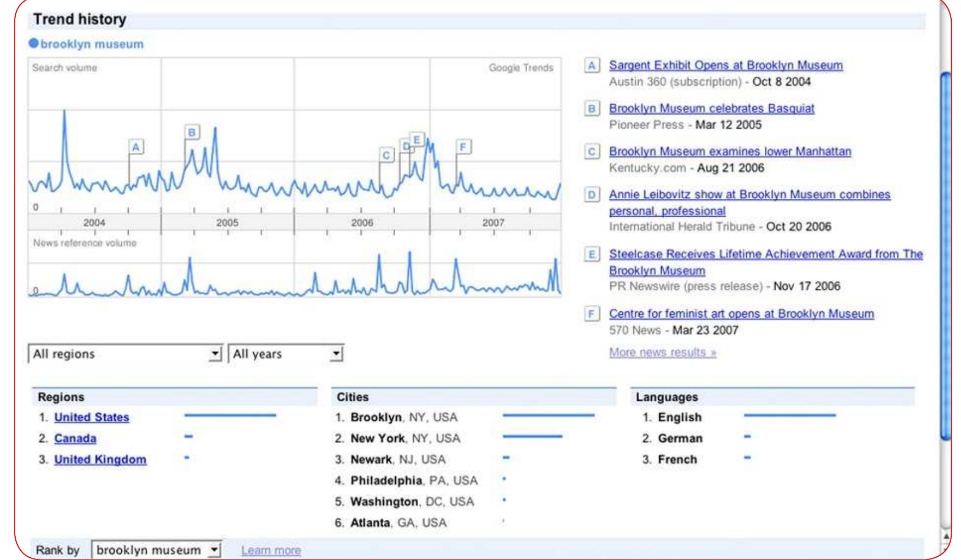The height and width of the screenshot is (560, 961).
Task: Click the B news icon beside Basquiat headline
Action: click(591, 109)
